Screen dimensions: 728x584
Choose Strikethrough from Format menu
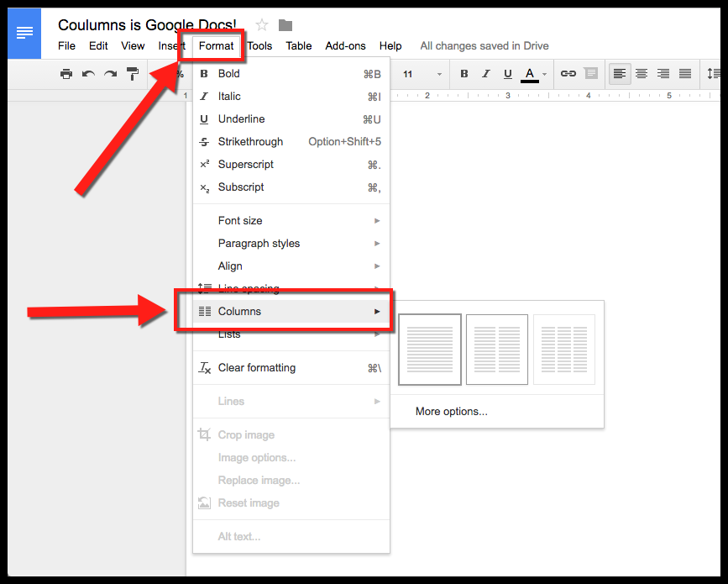291,142
